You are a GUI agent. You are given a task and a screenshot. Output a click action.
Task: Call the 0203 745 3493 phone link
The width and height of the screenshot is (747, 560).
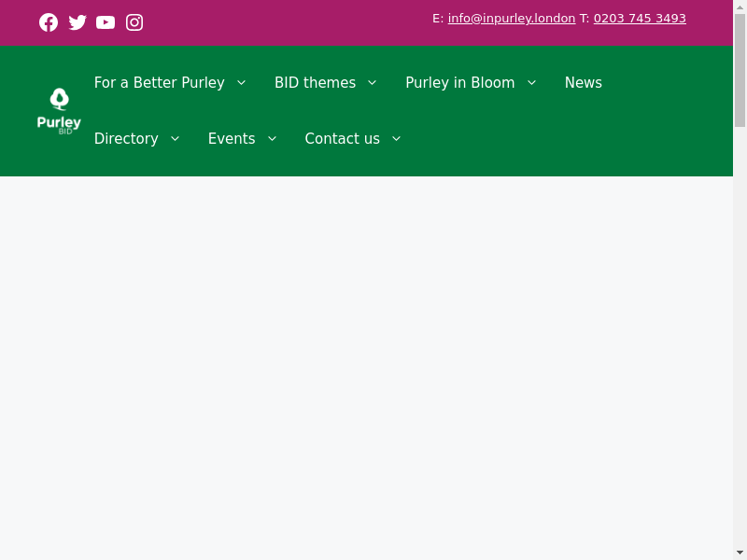(640, 19)
